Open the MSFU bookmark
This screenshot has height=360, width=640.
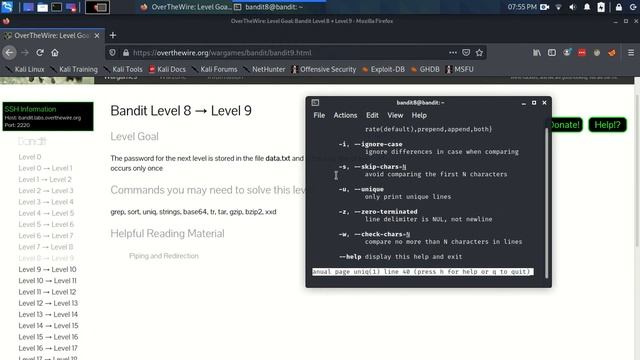pos(460,69)
